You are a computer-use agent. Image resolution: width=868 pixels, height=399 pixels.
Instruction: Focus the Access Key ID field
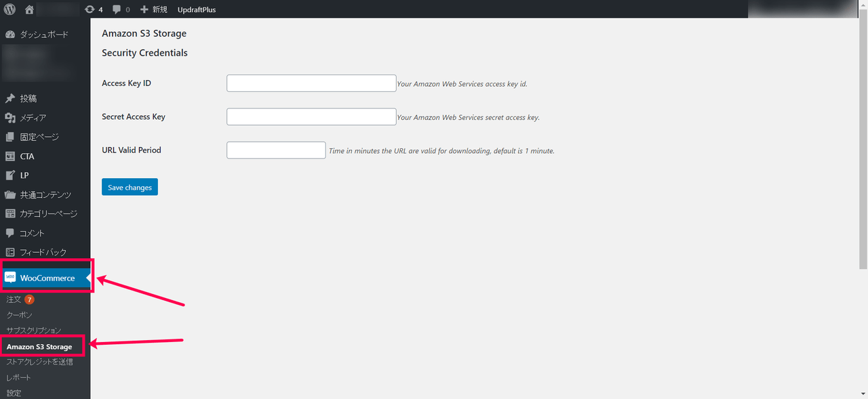311,83
